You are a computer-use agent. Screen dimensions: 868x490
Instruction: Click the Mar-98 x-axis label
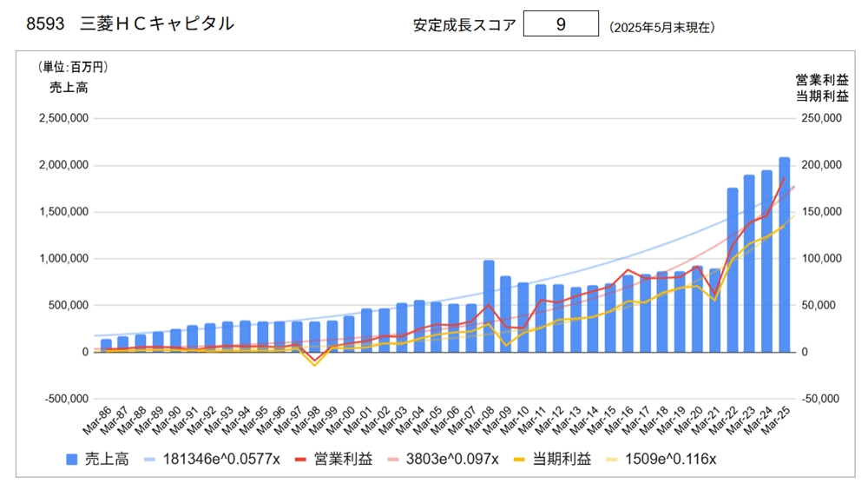(305, 420)
